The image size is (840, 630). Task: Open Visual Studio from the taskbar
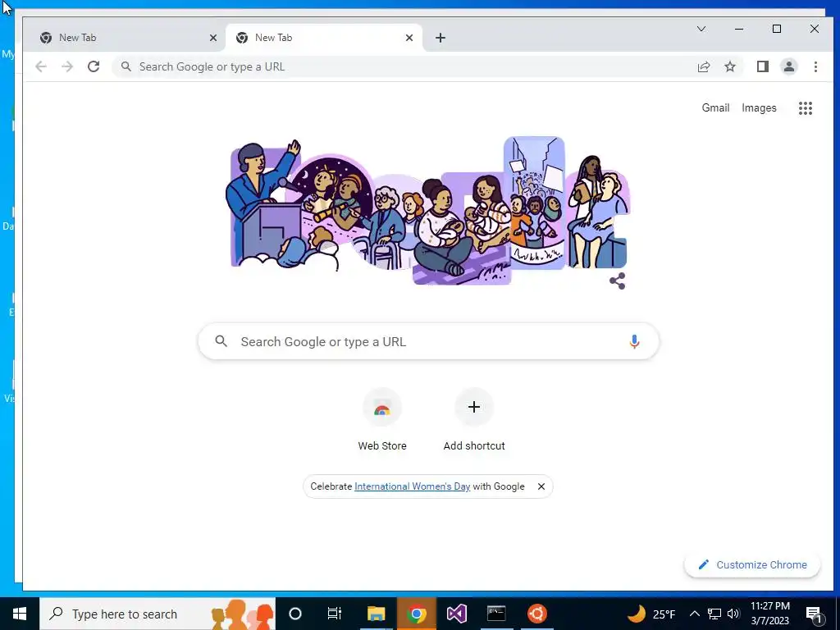[456, 614]
